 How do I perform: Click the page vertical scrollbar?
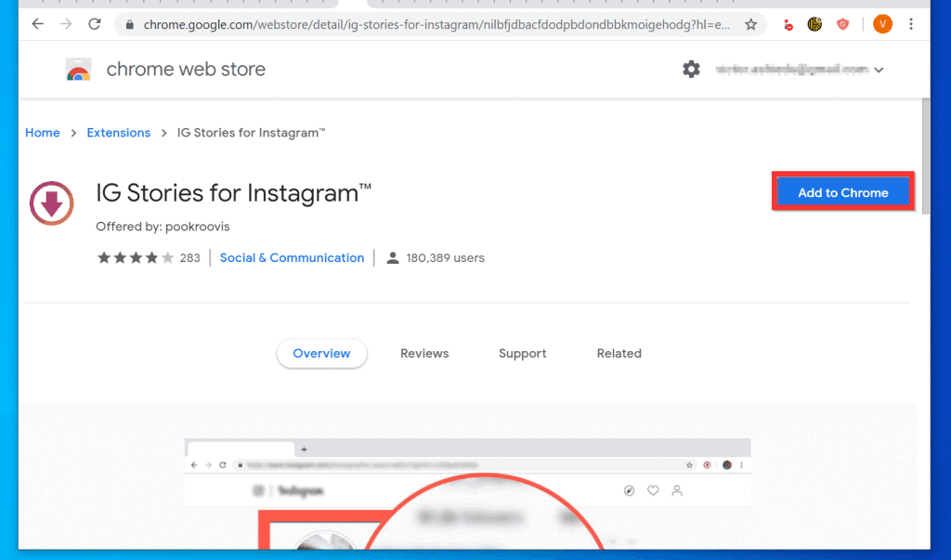point(925,157)
